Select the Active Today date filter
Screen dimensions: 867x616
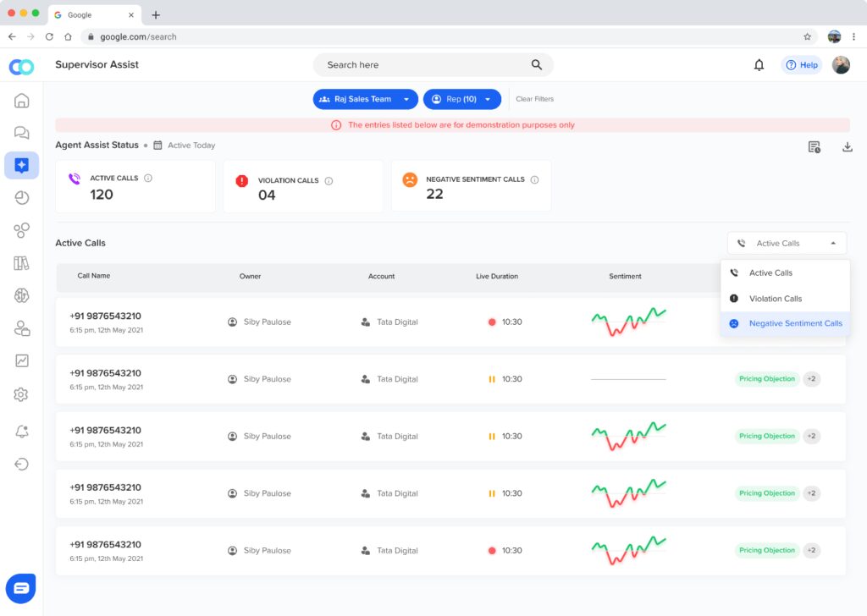pyautogui.click(x=190, y=145)
